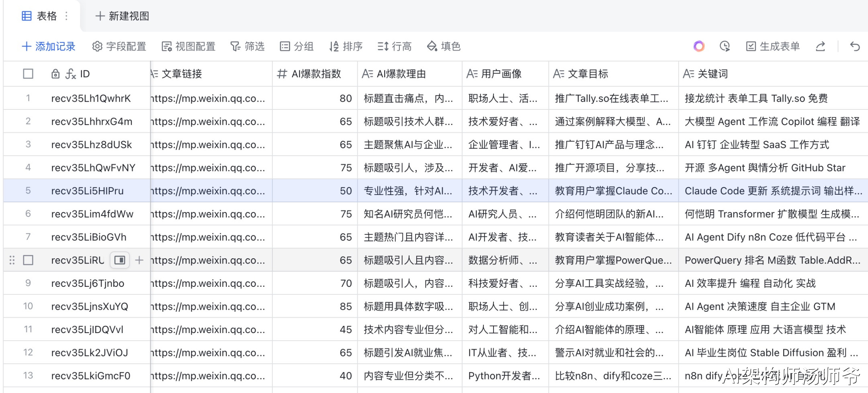The height and width of the screenshot is (393, 868).
Task: Check the row 8 selection checkbox
Action: pos(28,260)
